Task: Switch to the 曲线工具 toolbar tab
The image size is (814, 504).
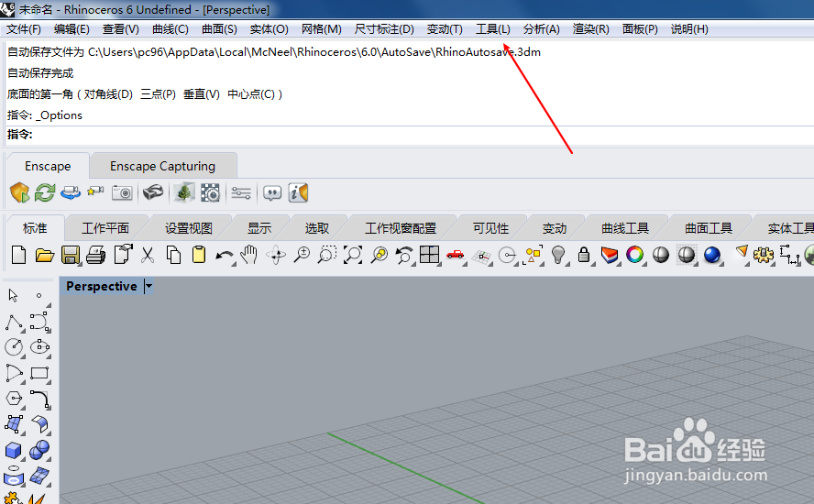Action: pos(625,228)
